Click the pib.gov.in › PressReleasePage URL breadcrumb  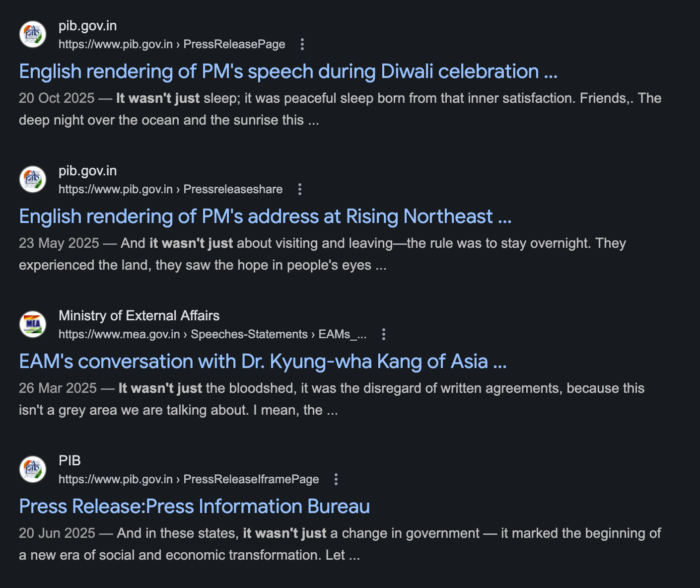[172, 44]
